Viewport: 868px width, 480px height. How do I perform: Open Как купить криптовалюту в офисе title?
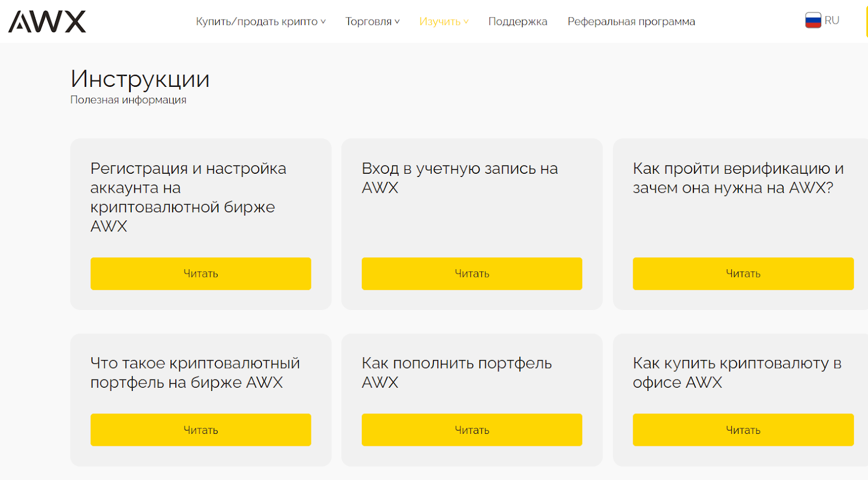736,372
